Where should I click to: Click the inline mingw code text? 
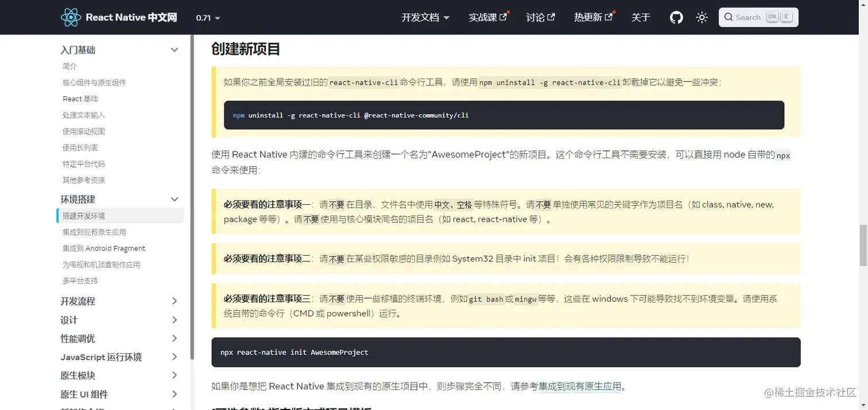(x=525, y=299)
